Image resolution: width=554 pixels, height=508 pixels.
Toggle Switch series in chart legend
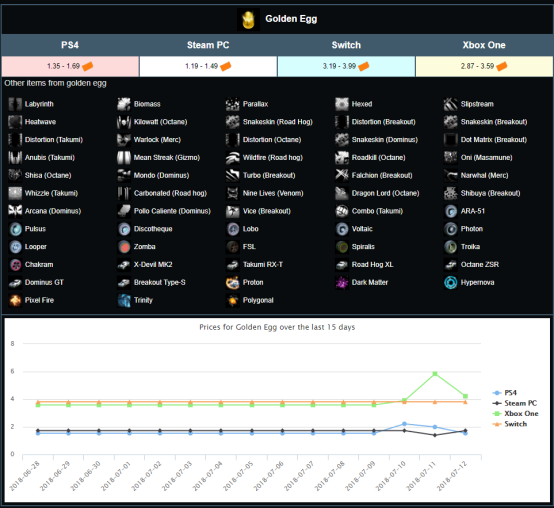pos(509,424)
